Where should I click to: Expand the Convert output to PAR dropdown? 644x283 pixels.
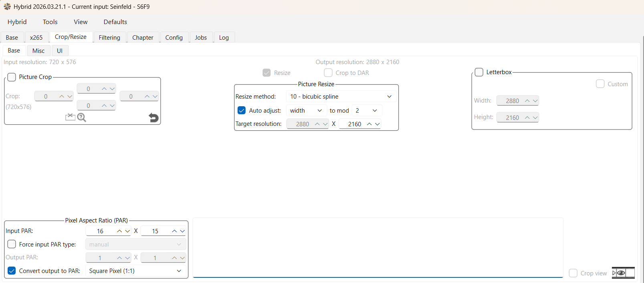[x=135, y=271]
